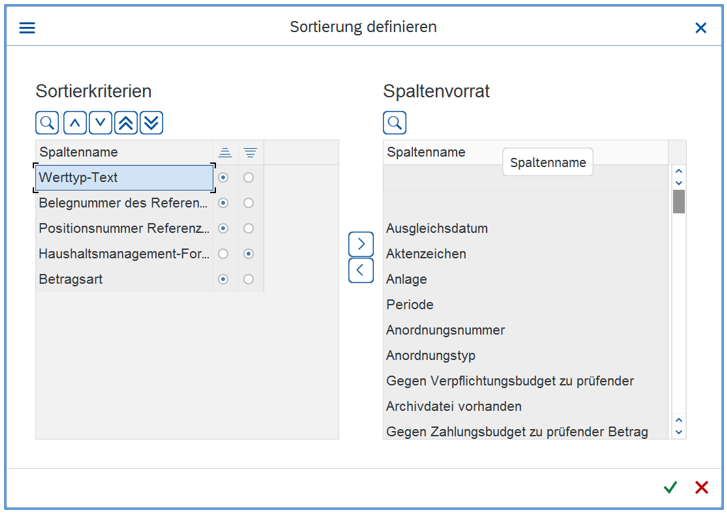This screenshot has height=514, width=727.
Task: Set Betragsart to descending sort
Action: 249,279
